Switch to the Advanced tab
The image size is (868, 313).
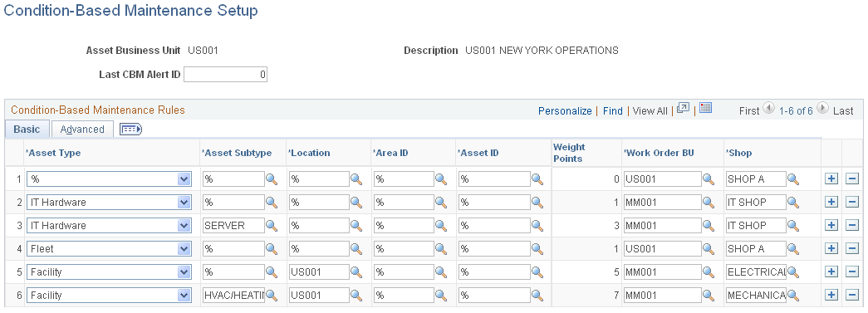pyautogui.click(x=82, y=129)
